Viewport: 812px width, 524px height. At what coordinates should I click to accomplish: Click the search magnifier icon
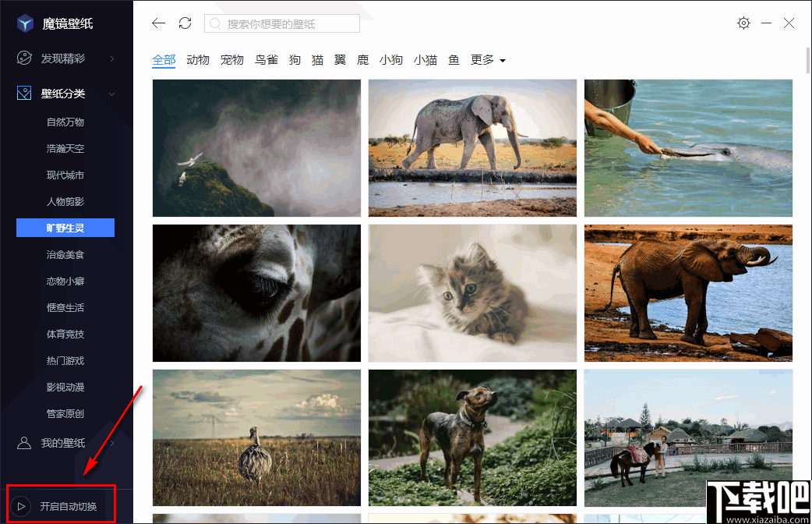(x=215, y=24)
